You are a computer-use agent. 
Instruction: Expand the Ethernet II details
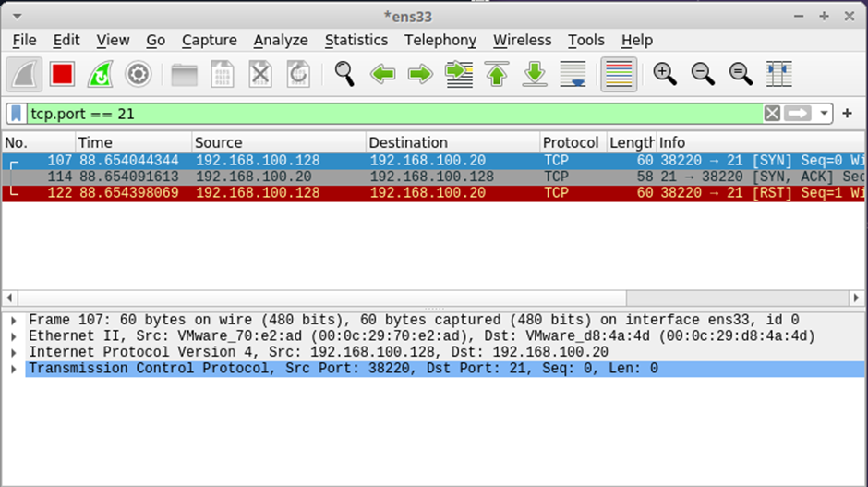(x=14, y=336)
